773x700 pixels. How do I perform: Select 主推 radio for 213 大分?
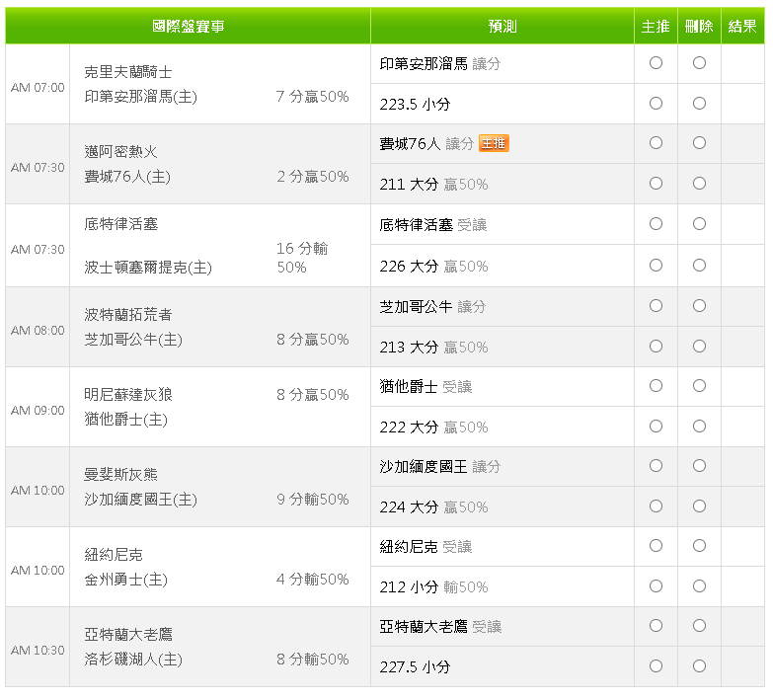(x=656, y=347)
